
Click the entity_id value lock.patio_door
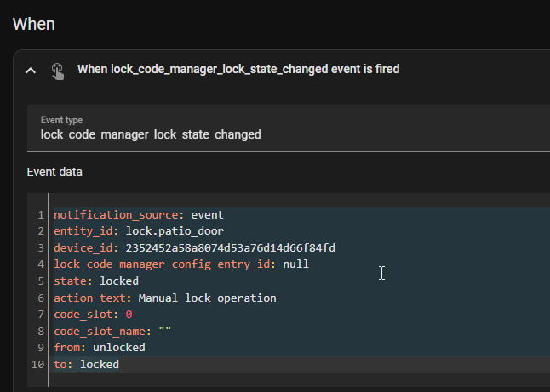(x=175, y=231)
